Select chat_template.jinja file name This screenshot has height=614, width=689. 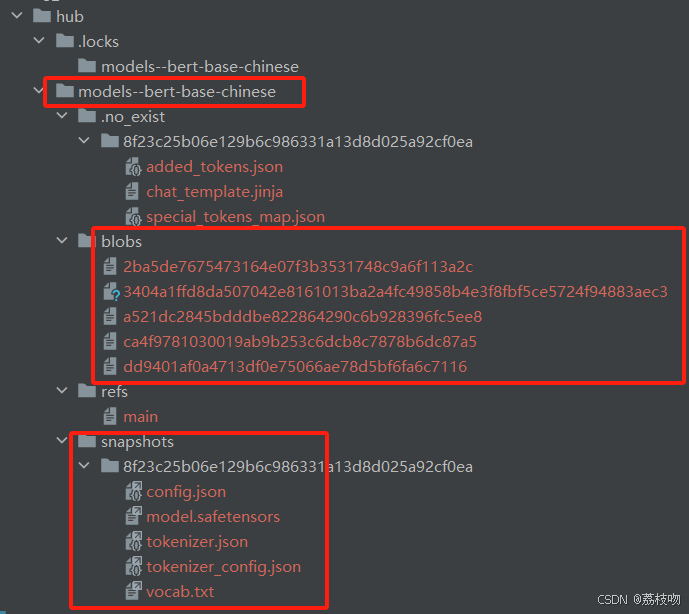[x=214, y=192]
